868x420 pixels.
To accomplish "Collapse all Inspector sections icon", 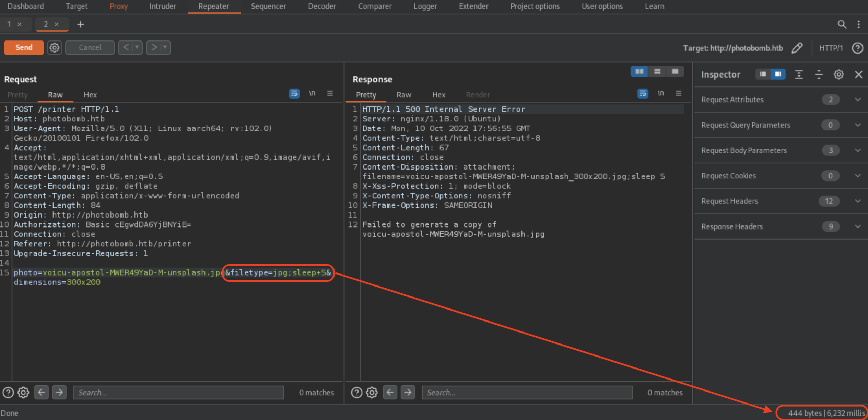I will click(819, 74).
